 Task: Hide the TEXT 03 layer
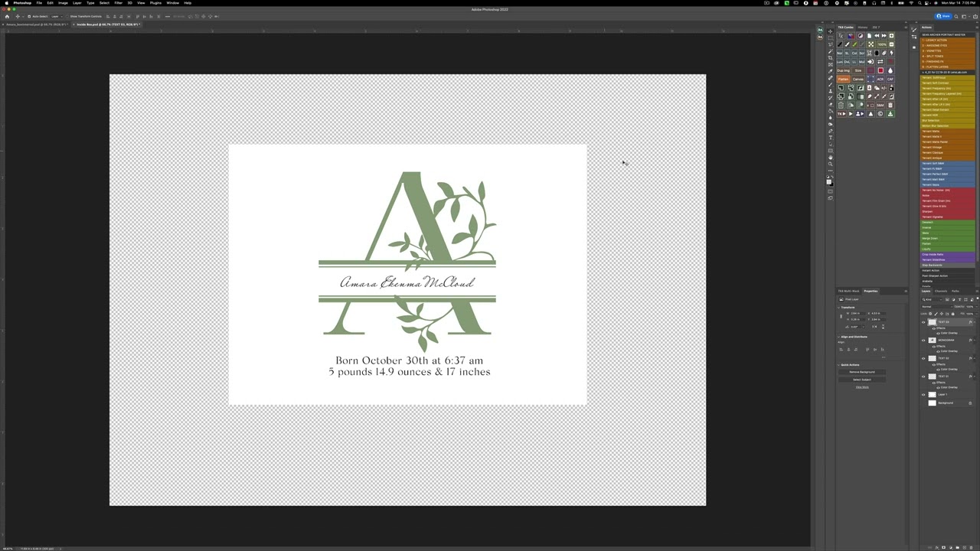(x=923, y=322)
